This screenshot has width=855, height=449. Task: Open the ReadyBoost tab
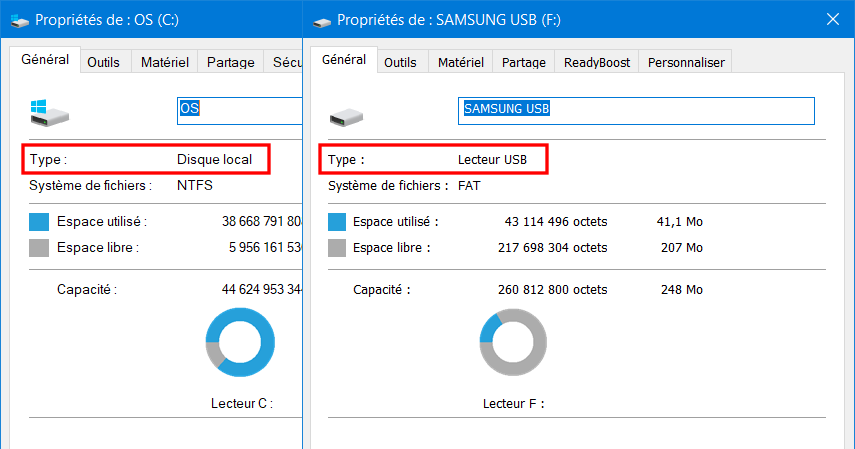597,62
